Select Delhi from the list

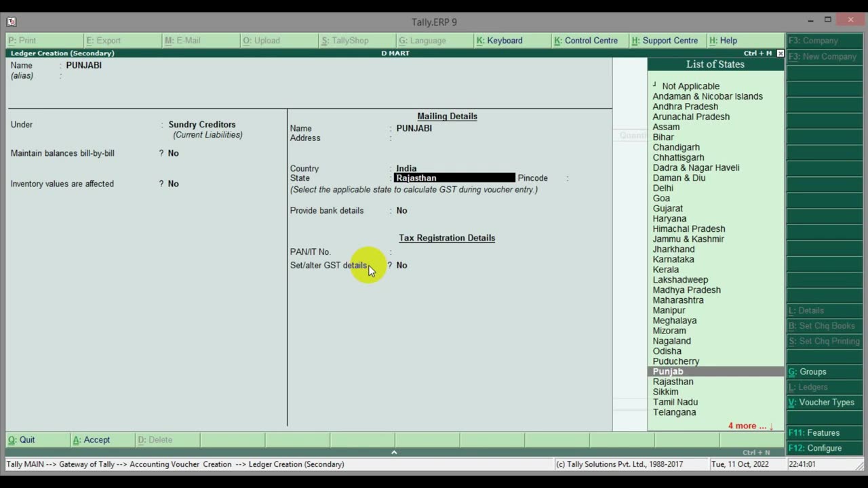click(663, 188)
